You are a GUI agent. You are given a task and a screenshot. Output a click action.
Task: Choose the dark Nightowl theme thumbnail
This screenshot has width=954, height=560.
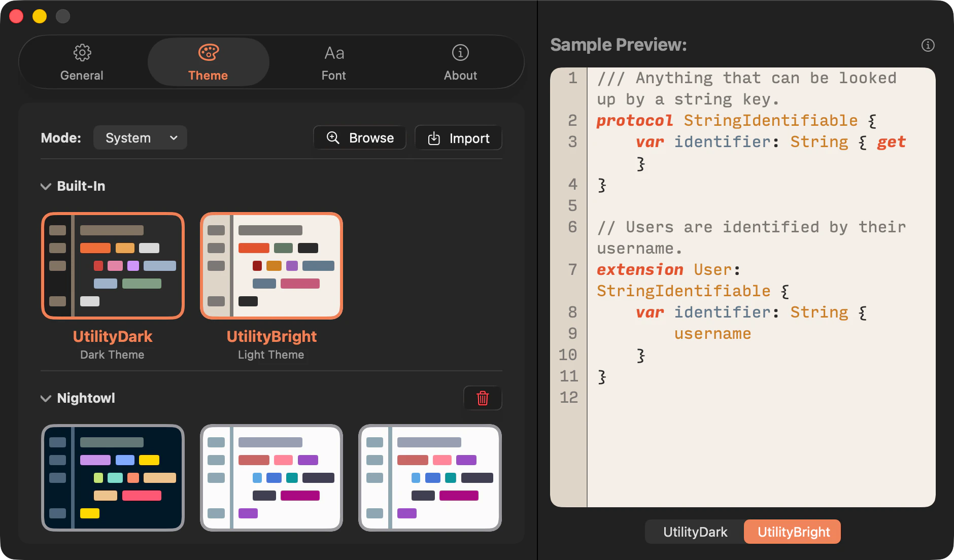point(113,478)
